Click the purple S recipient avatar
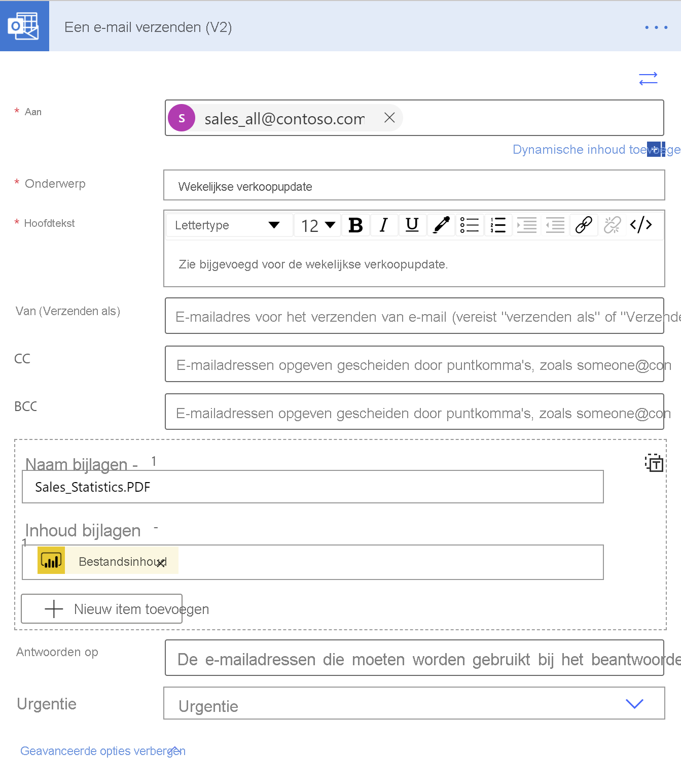 [182, 118]
